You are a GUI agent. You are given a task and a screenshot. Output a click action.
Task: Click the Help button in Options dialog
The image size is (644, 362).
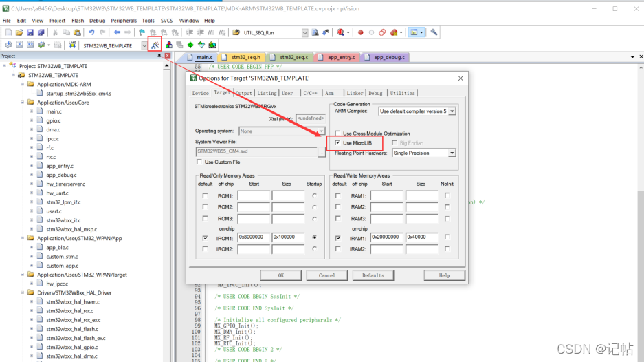tap(445, 275)
